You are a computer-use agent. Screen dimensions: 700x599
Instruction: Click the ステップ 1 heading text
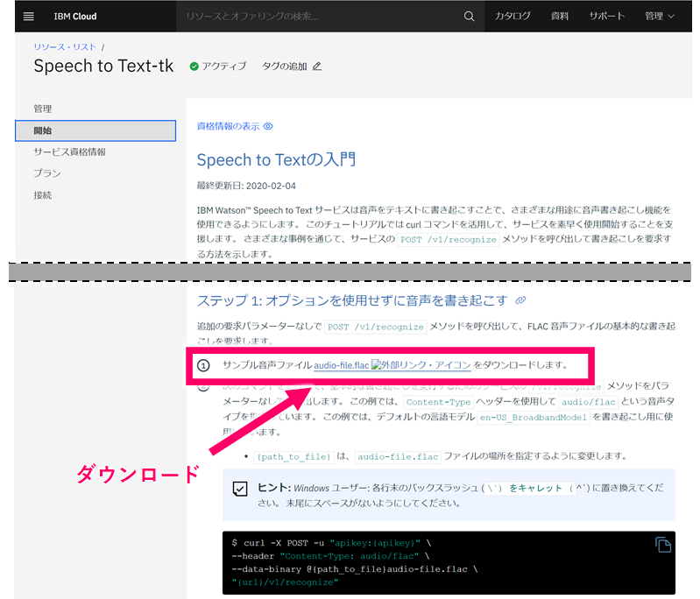coord(352,300)
